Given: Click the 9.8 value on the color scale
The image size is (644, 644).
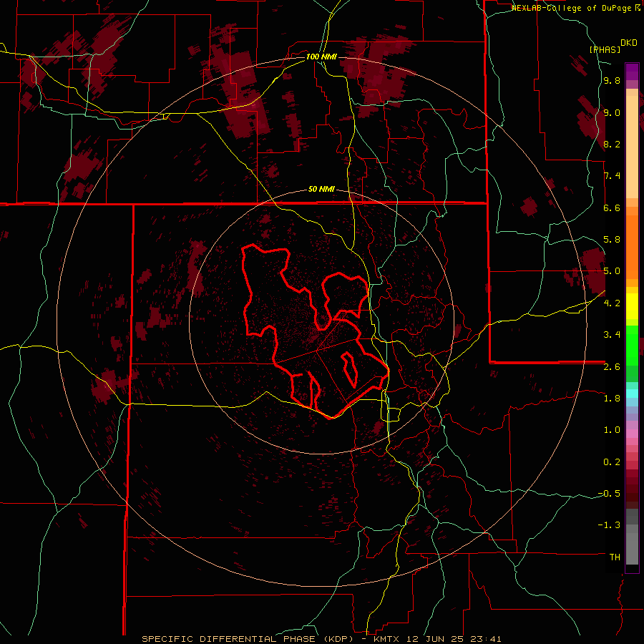Looking at the screenshot, I should click(x=612, y=80).
